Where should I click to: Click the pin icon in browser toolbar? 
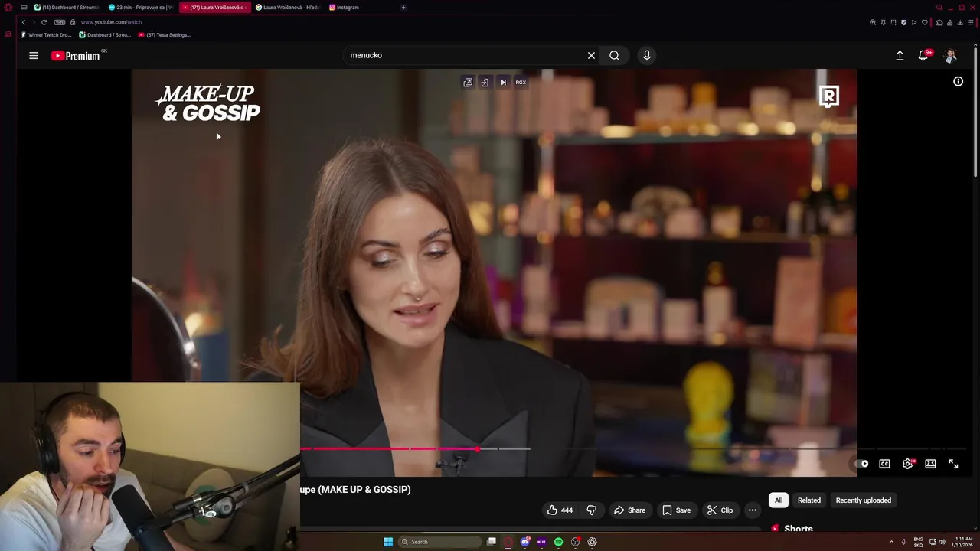click(x=883, y=22)
